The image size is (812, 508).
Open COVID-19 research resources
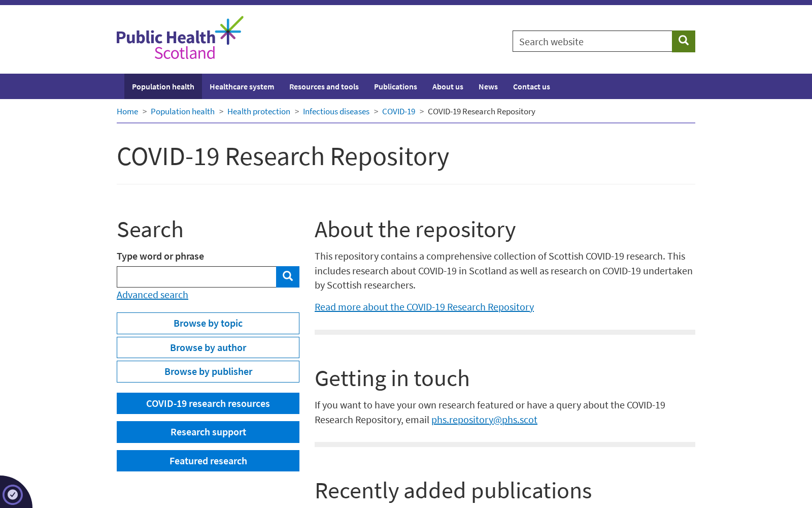(208, 403)
